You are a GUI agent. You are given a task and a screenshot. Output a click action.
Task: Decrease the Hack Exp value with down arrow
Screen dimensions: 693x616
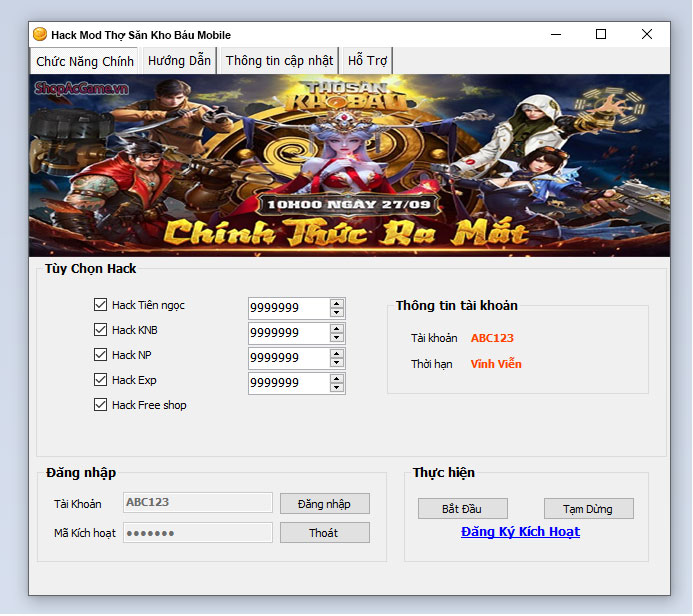click(337, 388)
